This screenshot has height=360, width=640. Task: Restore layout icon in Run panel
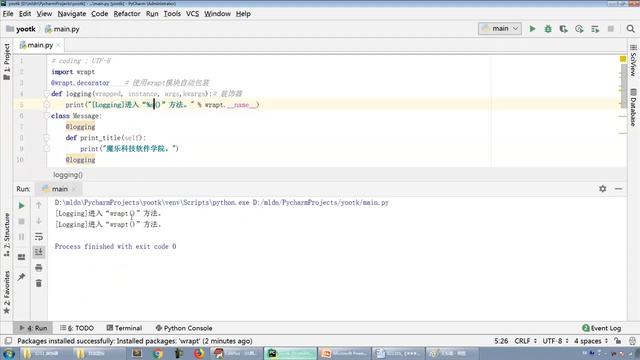click(22, 257)
